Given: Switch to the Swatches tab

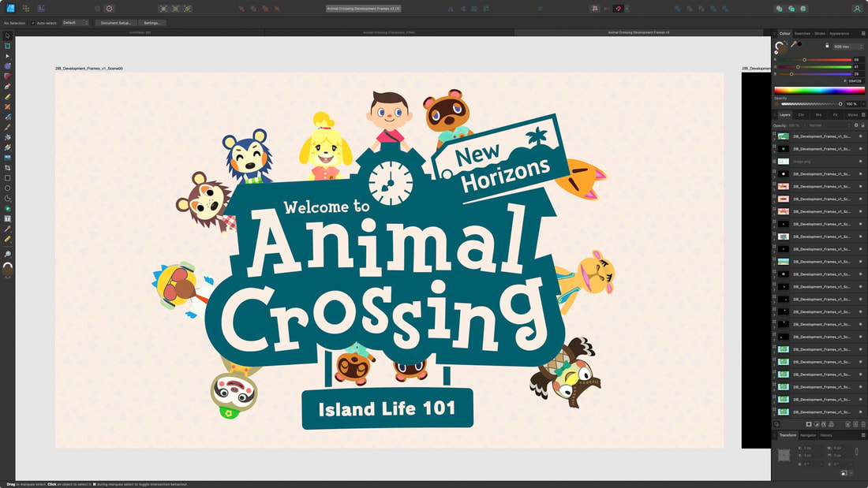Looking at the screenshot, I should pos(803,34).
